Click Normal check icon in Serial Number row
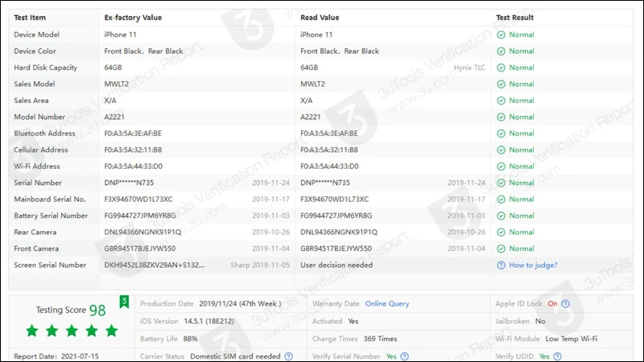Viewport: 644px width, 362px height. tap(502, 183)
